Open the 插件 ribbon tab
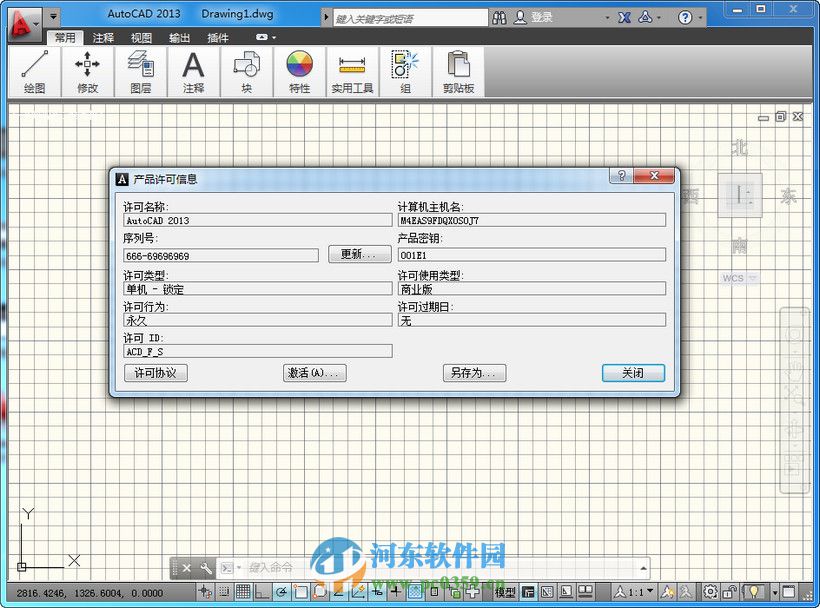 coord(216,37)
